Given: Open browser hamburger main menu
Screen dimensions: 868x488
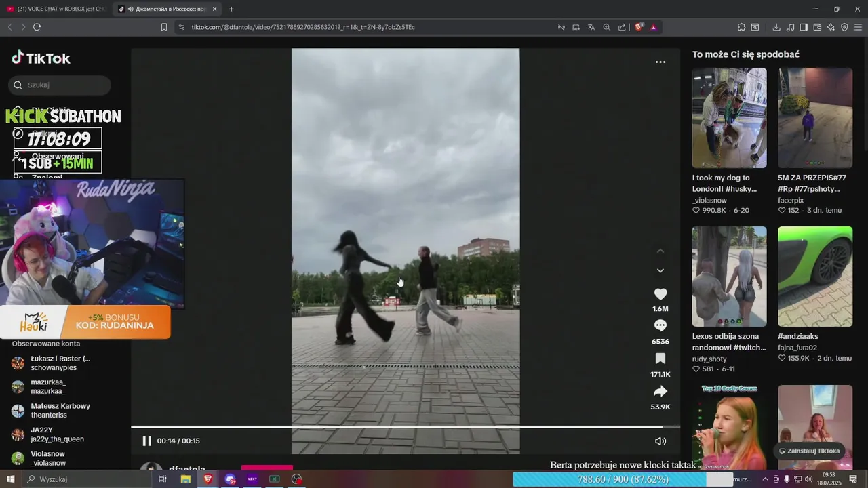Looking at the screenshot, I should pyautogui.click(x=858, y=27).
